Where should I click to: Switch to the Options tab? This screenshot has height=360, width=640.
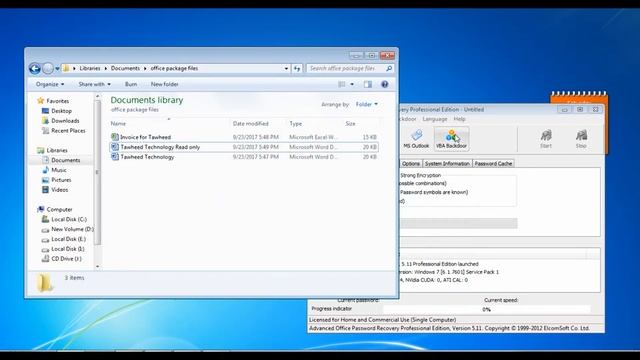pos(411,163)
